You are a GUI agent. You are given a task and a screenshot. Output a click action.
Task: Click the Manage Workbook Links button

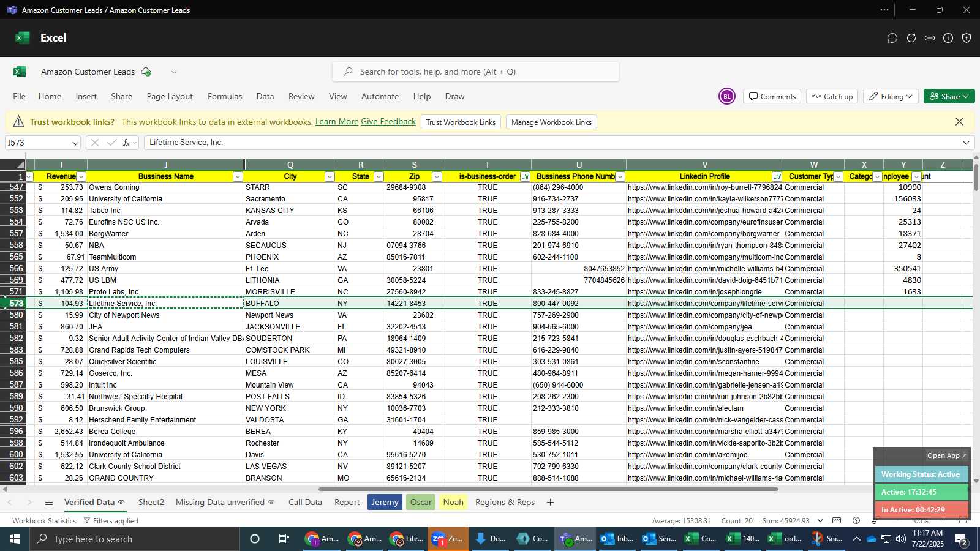click(x=551, y=122)
